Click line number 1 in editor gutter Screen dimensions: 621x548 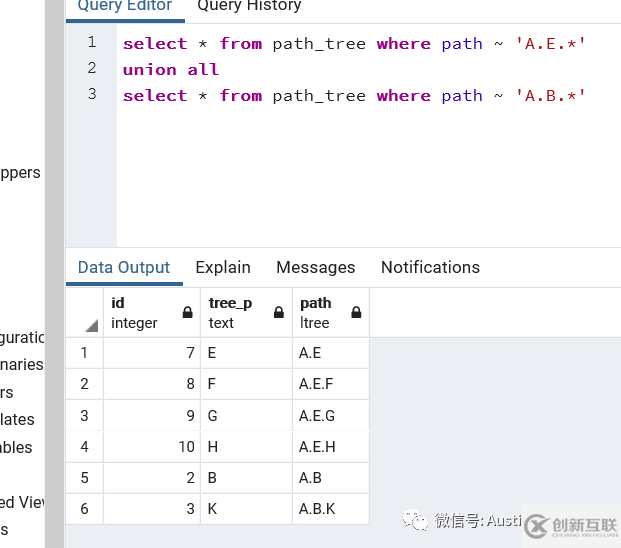(92, 42)
